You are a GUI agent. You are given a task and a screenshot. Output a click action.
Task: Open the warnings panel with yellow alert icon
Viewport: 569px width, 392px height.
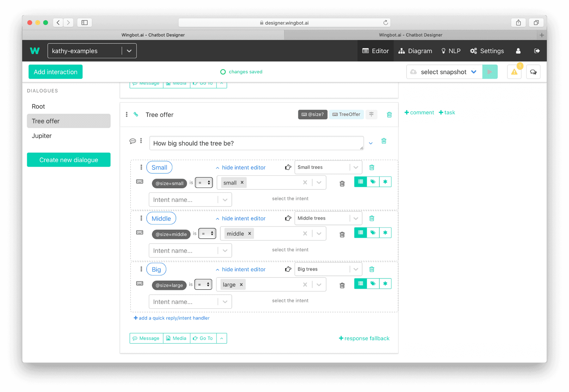click(514, 72)
